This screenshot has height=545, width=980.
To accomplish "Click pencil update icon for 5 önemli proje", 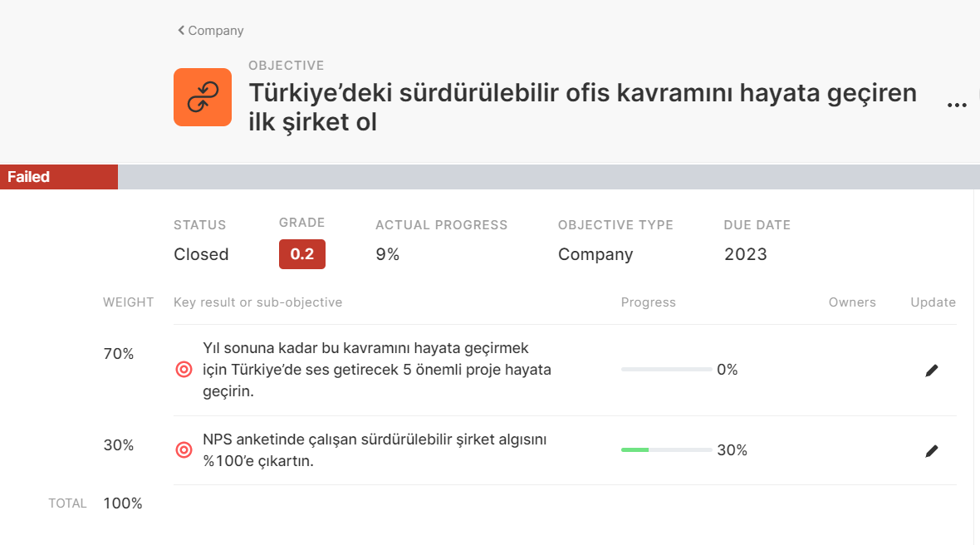I will point(932,371).
